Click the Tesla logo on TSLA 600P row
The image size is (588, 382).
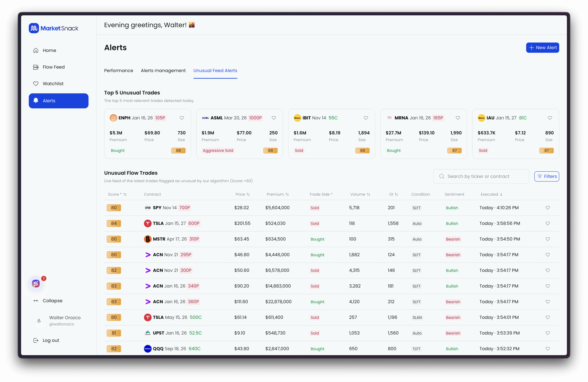(147, 223)
